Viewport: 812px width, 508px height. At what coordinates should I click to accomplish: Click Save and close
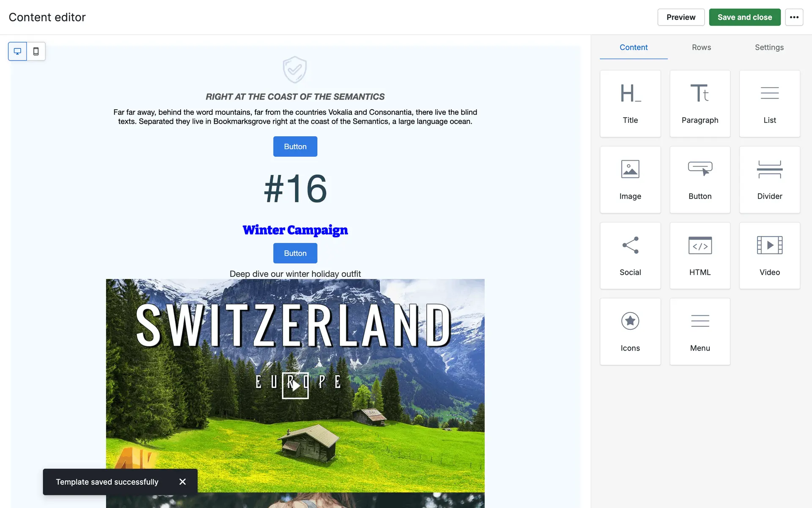tap(744, 17)
